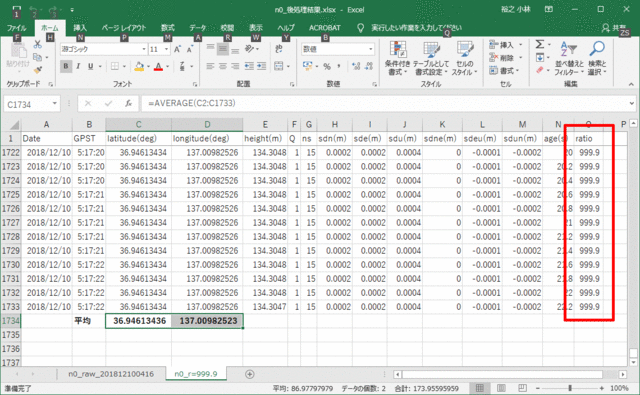This screenshot has width=640, height=395.
Task: Open the font size dropdown
Action: [x=167, y=49]
